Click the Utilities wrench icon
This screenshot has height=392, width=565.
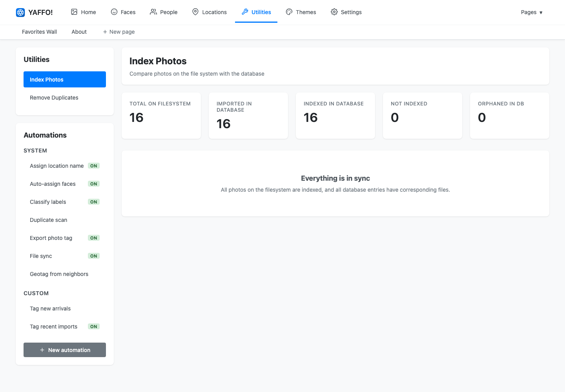click(x=245, y=12)
